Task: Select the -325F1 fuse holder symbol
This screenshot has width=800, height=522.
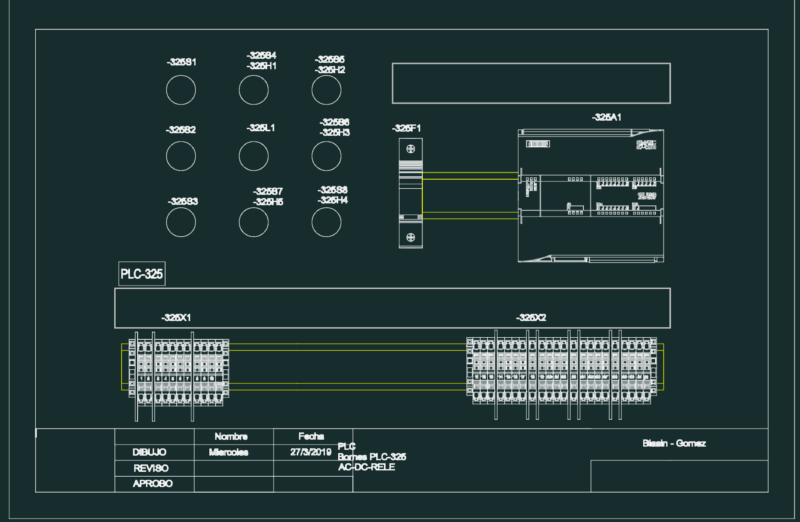Action: pos(411,193)
